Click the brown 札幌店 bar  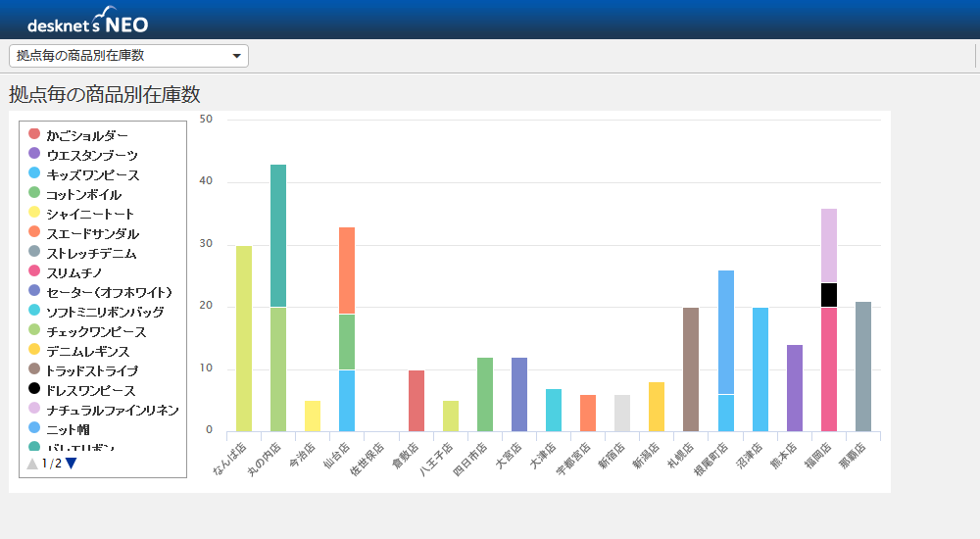pos(691,369)
